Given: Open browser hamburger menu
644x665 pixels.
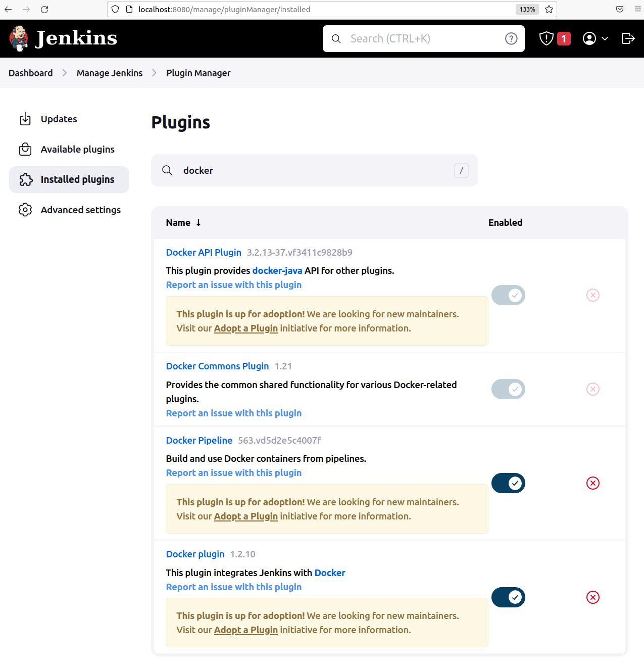Looking at the screenshot, I should (637, 9).
